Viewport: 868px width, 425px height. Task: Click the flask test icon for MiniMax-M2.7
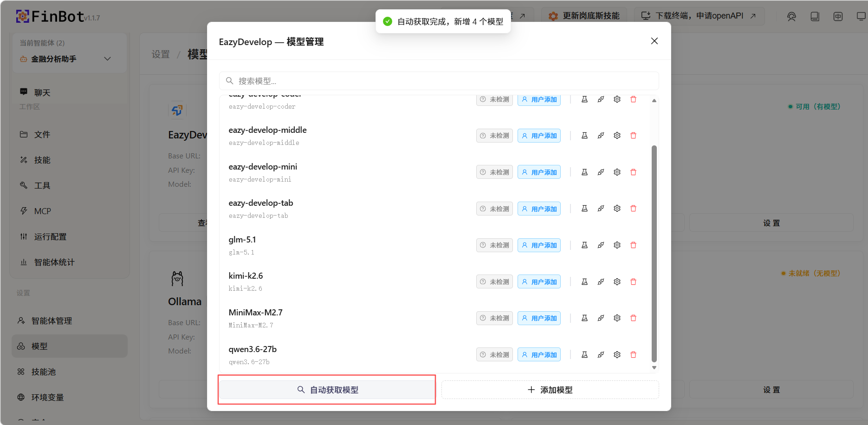point(584,318)
